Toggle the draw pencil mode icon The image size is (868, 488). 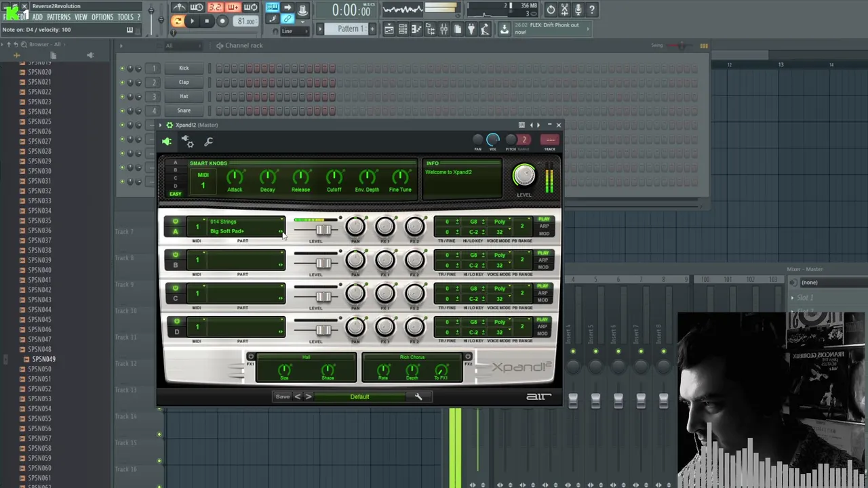[x=273, y=20]
